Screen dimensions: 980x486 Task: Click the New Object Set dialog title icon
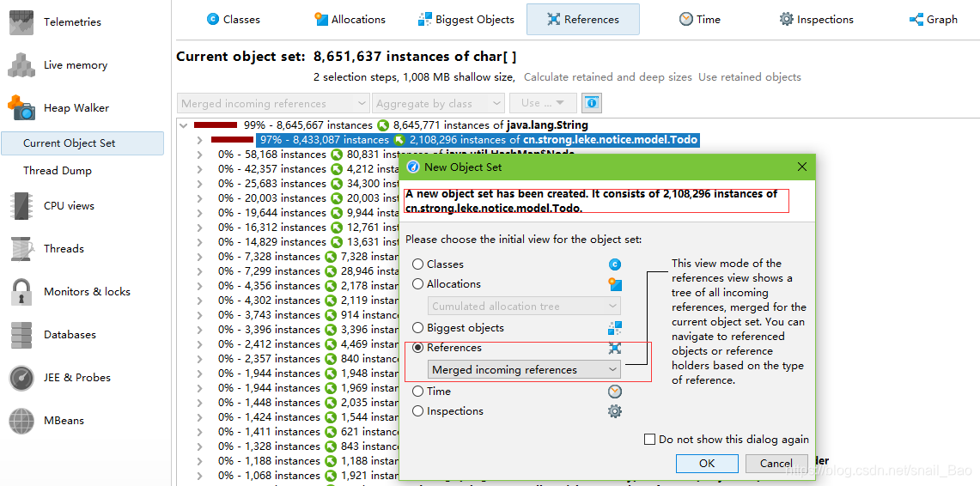[412, 167]
